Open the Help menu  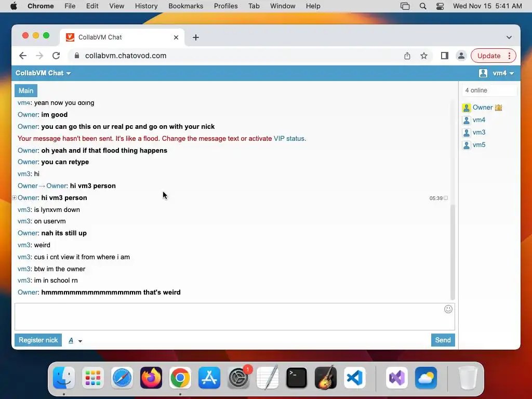313,6
